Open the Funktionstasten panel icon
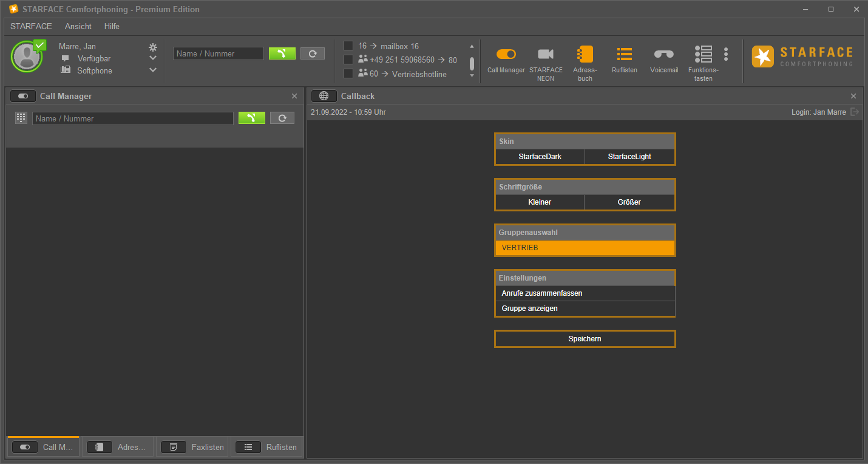The image size is (868, 464). tap(703, 55)
